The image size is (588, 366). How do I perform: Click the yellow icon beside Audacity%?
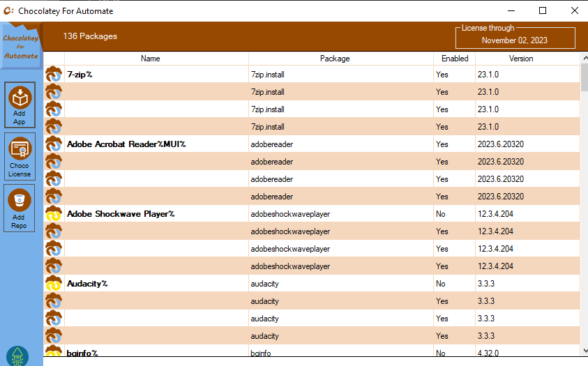54,284
